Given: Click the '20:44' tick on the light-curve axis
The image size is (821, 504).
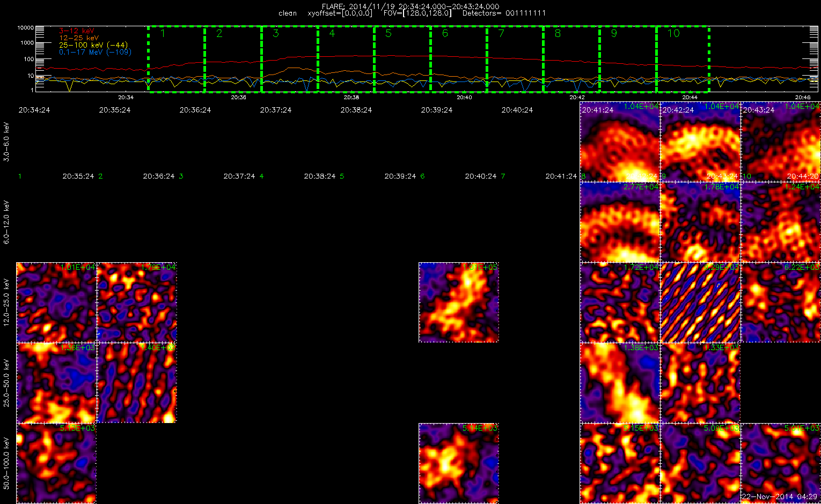Looking at the screenshot, I should [690, 97].
